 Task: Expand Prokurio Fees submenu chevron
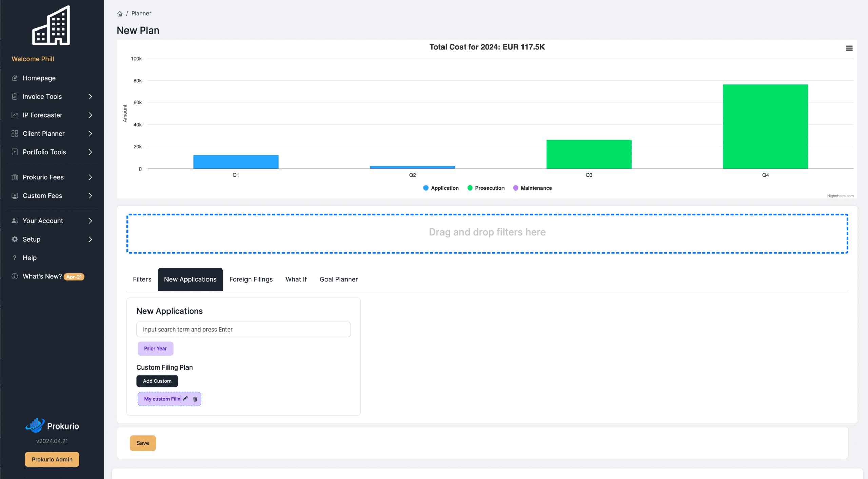tap(90, 177)
